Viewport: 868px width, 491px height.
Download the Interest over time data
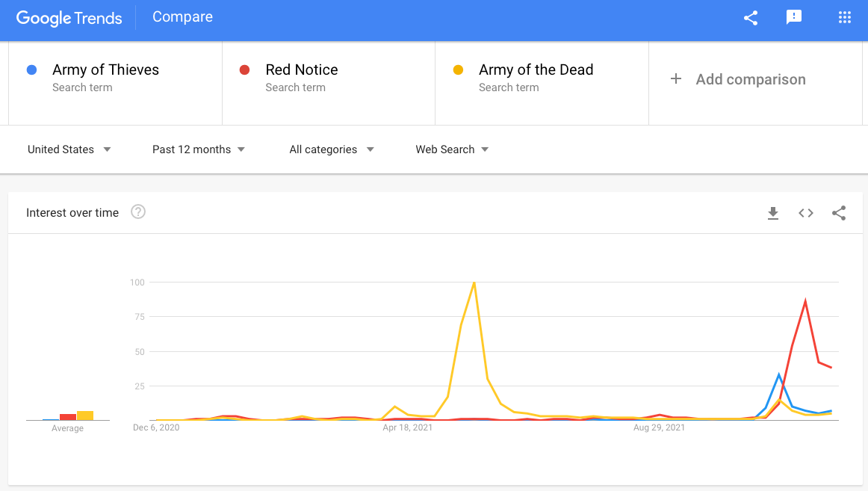pos(773,213)
